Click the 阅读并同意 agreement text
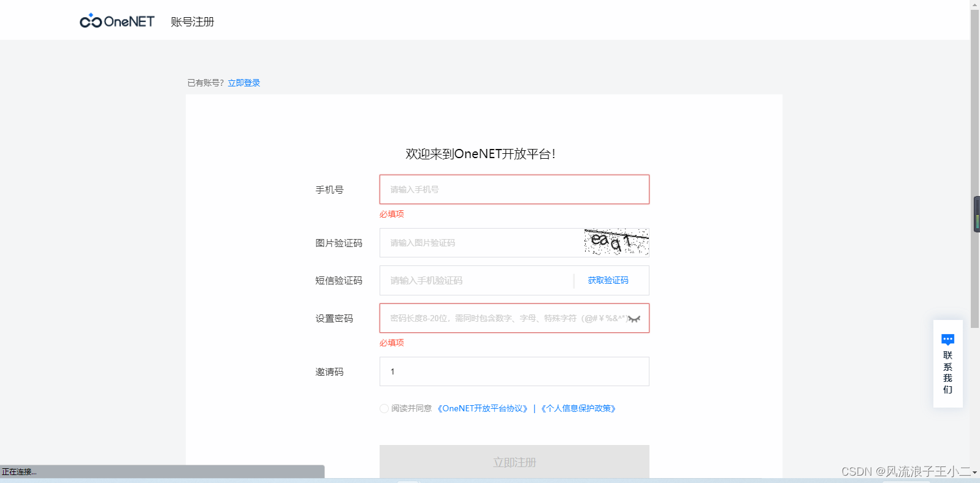This screenshot has height=483, width=980. coord(412,409)
